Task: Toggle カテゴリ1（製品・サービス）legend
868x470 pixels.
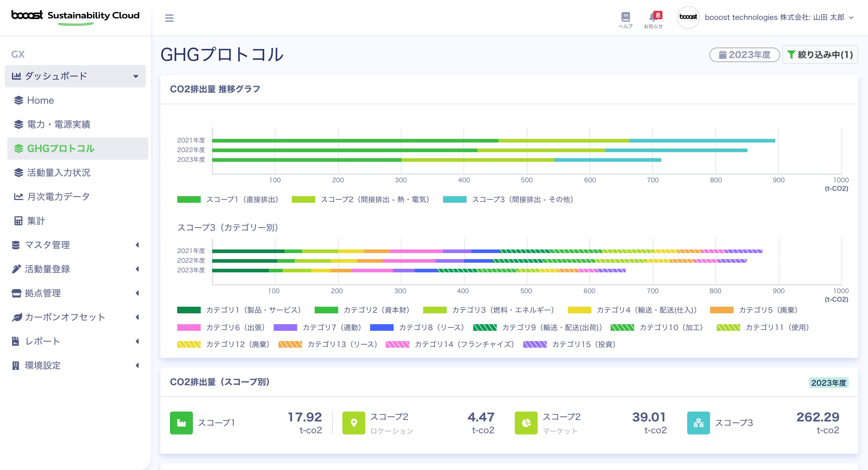Action: (x=239, y=310)
